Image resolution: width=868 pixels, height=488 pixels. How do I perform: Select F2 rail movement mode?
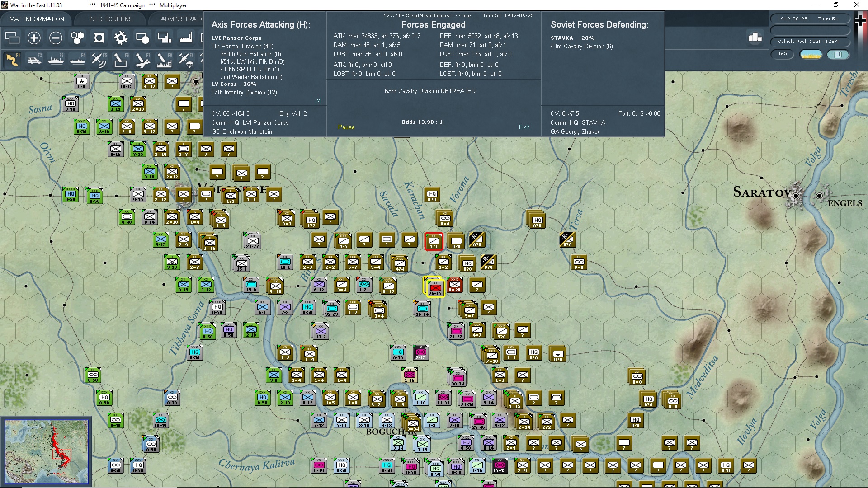pyautogui.click(x=34, y=60)
